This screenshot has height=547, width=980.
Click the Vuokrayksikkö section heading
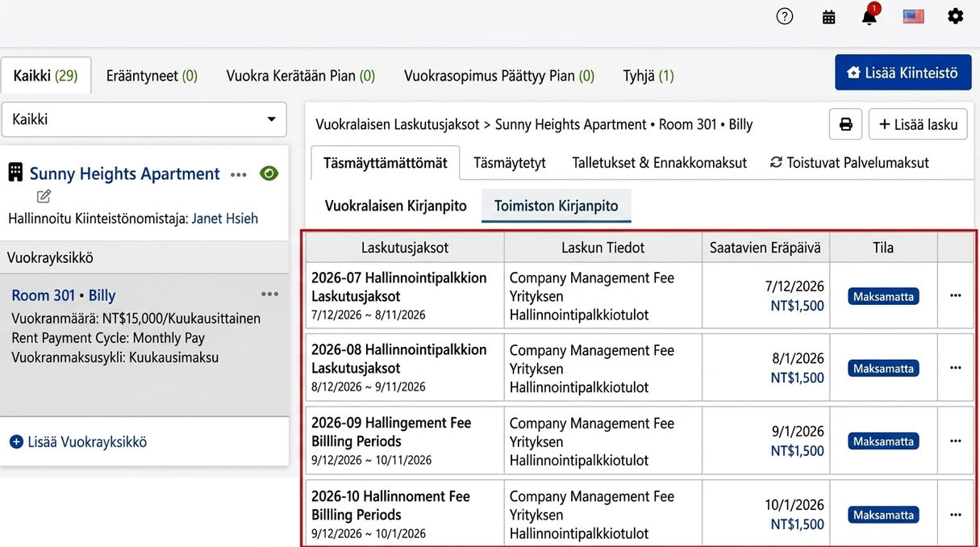point(50,257)
